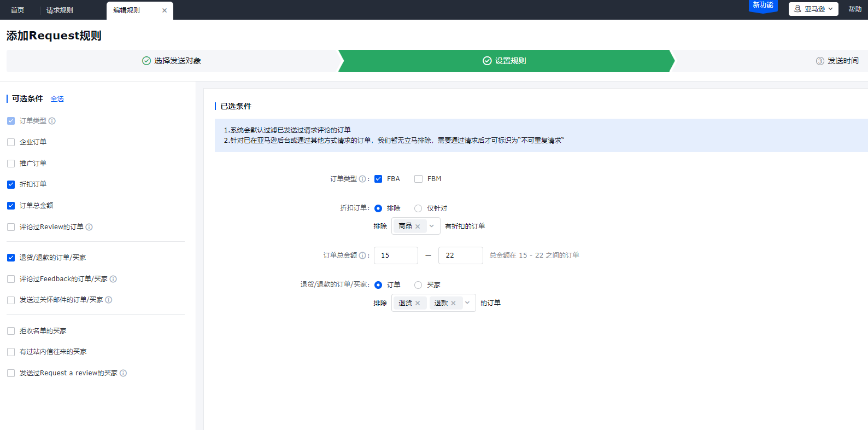
Task: Click info icon beside 发送过Request a review的买家
Action: pyautogui.click(x=124, y=373)
